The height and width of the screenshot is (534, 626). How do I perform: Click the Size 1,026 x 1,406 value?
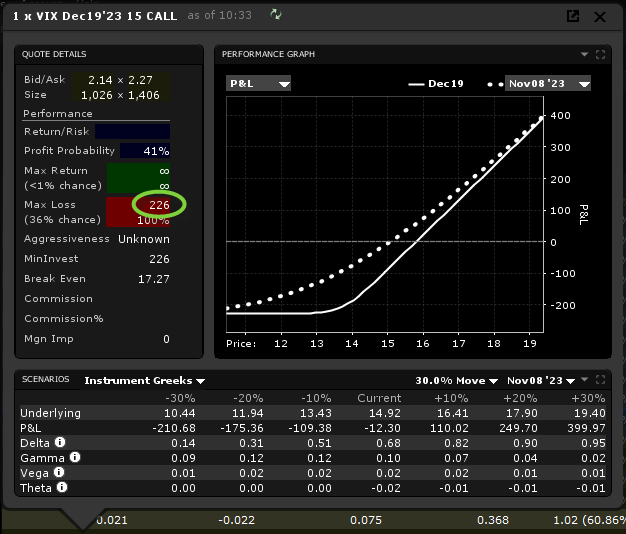click(x=120, y=95)
